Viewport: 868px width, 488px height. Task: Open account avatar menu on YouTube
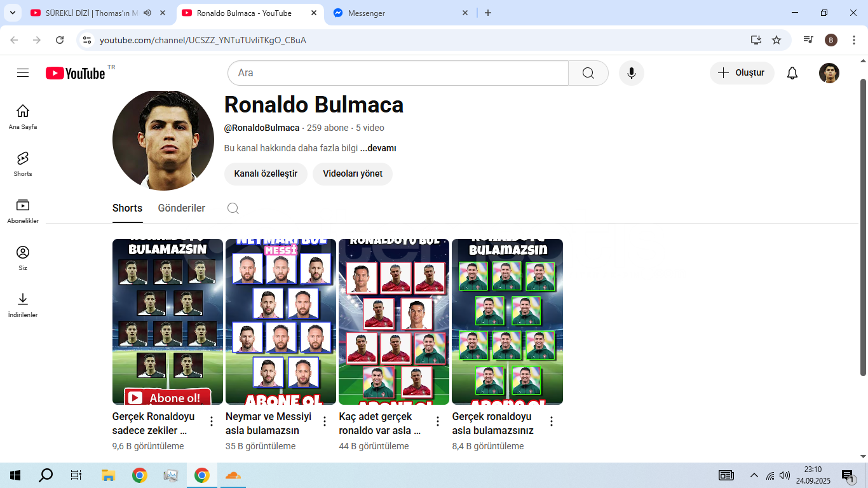coord(829,73)
